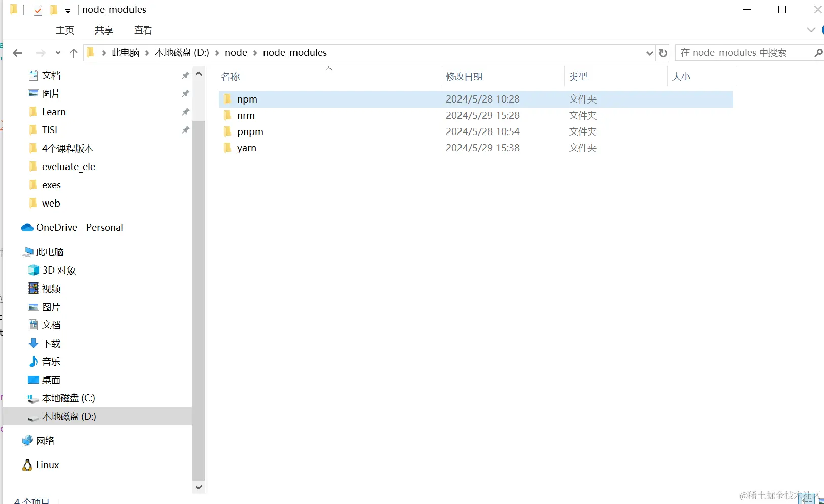Expand the address bar history dropdown
Viewport: 824px width, 504px height.
point(649,53)
